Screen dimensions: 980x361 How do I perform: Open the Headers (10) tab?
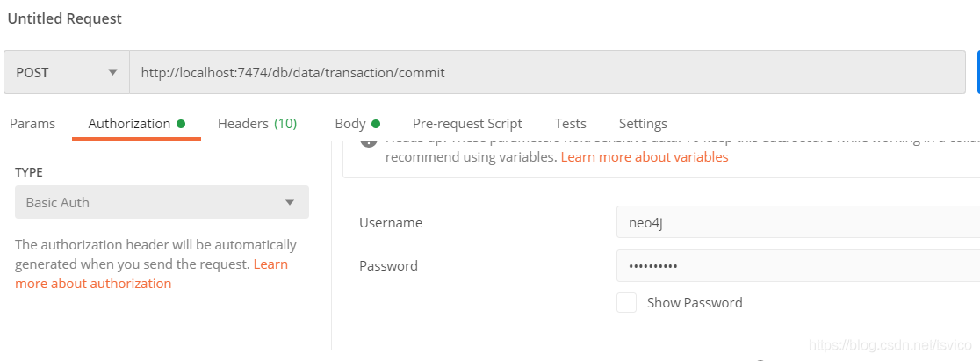tap(256, 124)
